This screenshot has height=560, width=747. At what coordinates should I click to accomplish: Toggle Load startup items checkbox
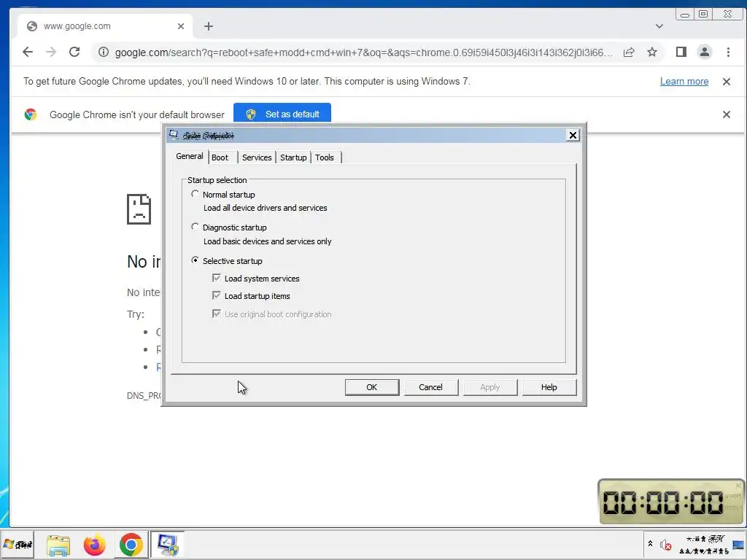tap(216, 295)
